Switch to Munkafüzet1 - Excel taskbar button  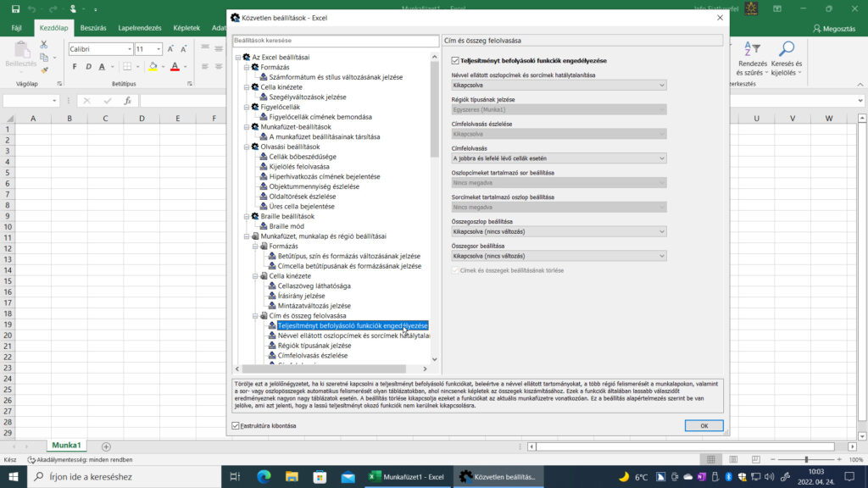[407, 476]
